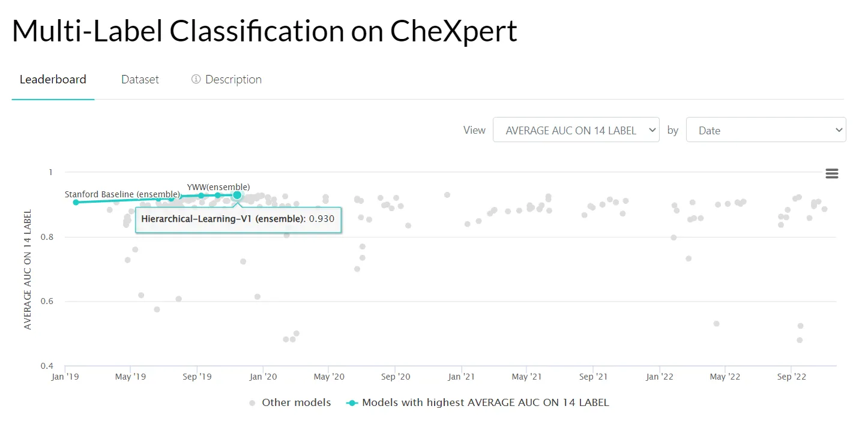
Task: Click the Multi-Label Classification on CheXpert heading
Action: [264, 31]
